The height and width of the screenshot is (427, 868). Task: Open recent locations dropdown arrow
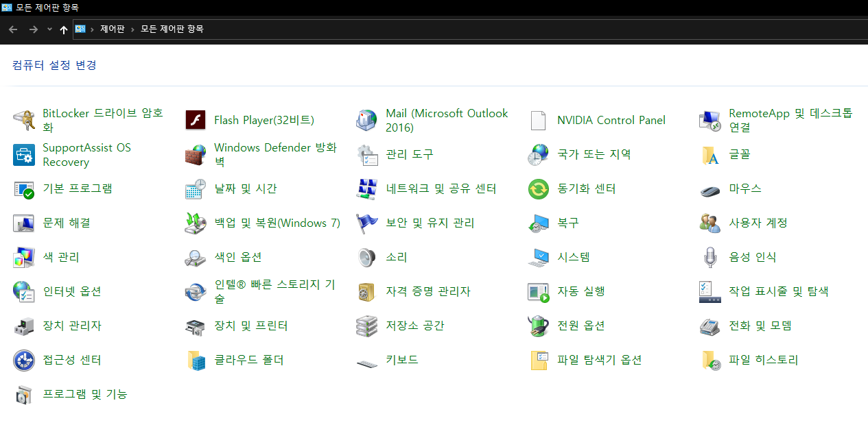pyautogui.click(x=49, y=29)
